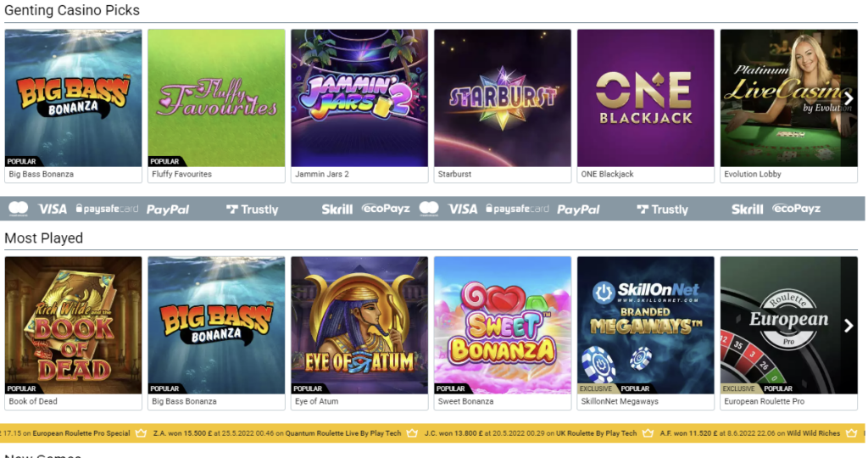Click the Book of Dead title link

[33, 401]
